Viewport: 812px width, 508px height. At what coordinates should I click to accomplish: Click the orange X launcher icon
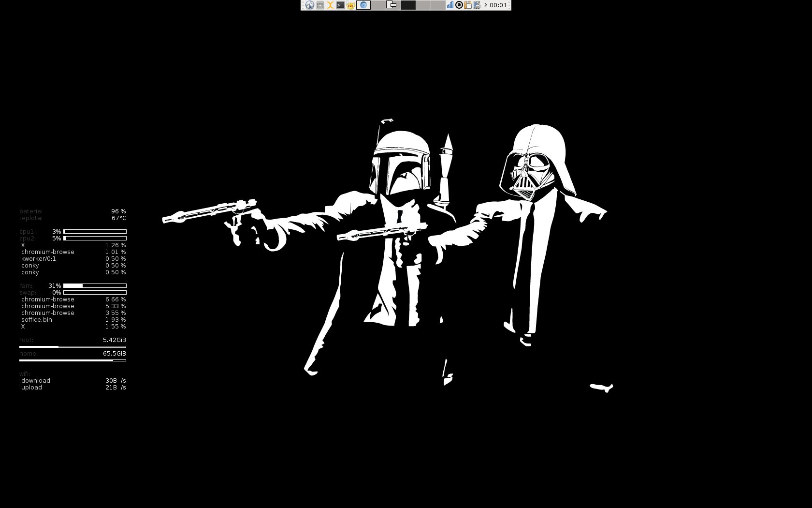330,5
